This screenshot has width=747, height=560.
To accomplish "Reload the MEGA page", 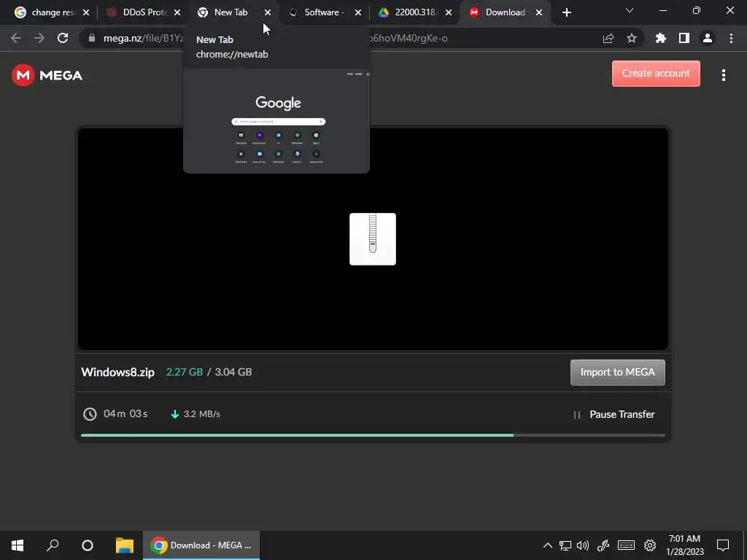I will [x=63, y=38].
